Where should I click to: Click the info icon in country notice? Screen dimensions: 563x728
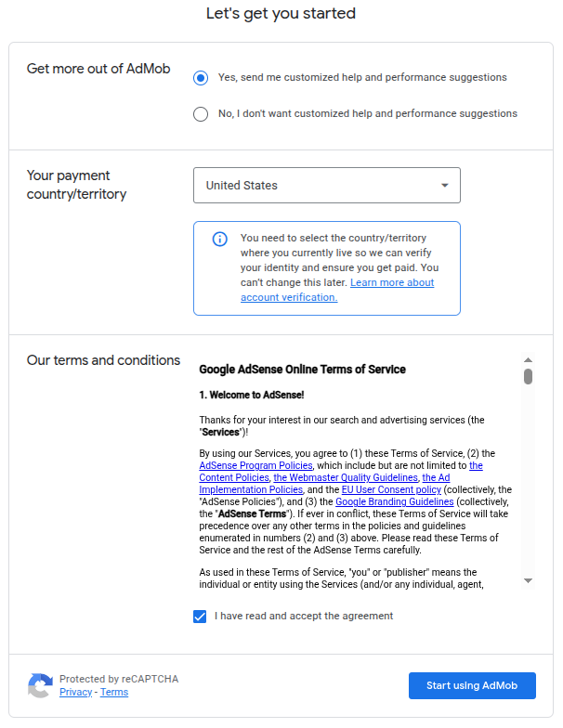click(220, 239)
